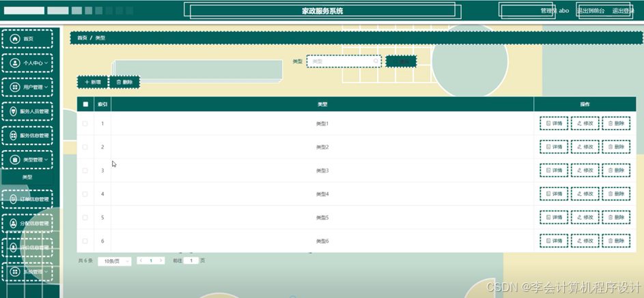This screenshot has height=298, width=644.
Task: Click the 前往 page number input
Action: [x=191, y=260]
